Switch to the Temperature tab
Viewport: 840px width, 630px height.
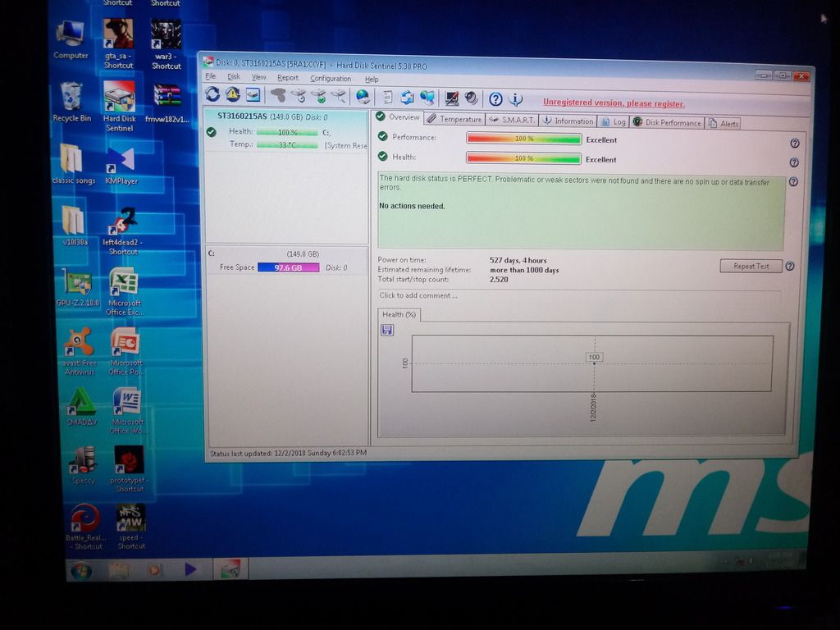[x=454, y=120]
